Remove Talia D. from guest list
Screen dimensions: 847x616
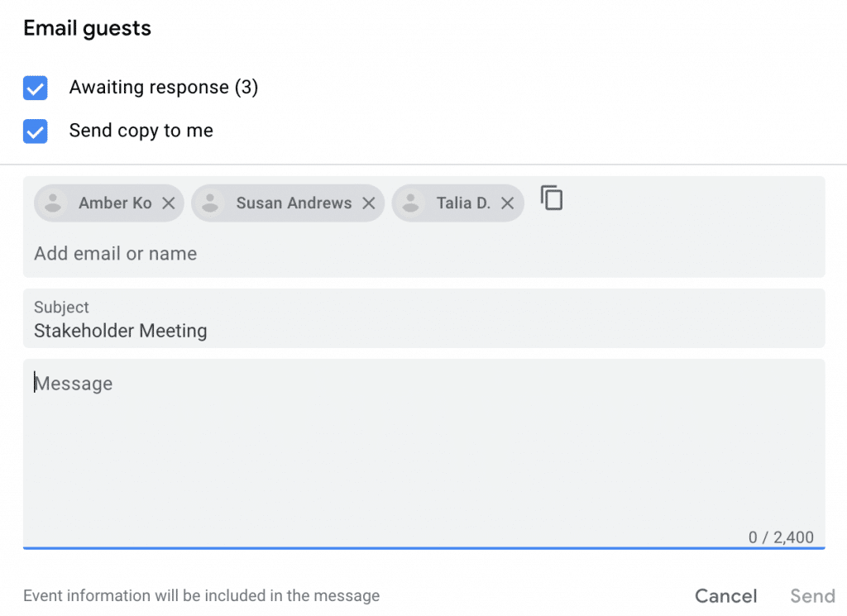coord(508,203)
